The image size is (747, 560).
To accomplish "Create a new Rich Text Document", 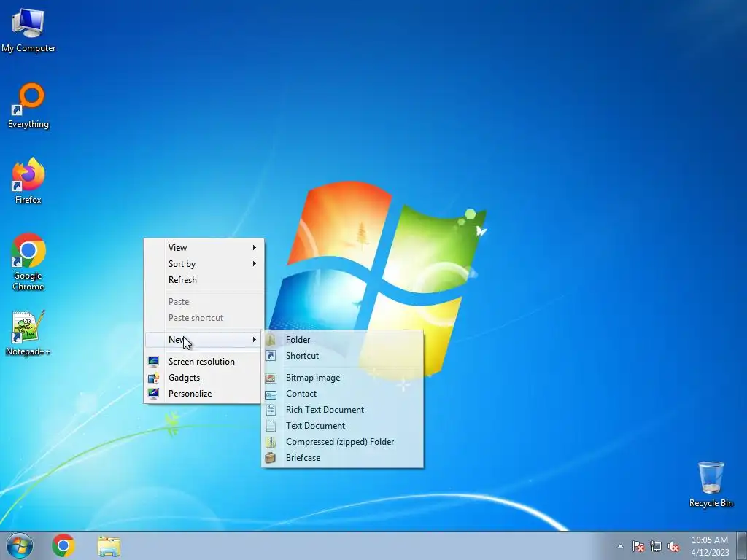I will [x=342, y=410].
